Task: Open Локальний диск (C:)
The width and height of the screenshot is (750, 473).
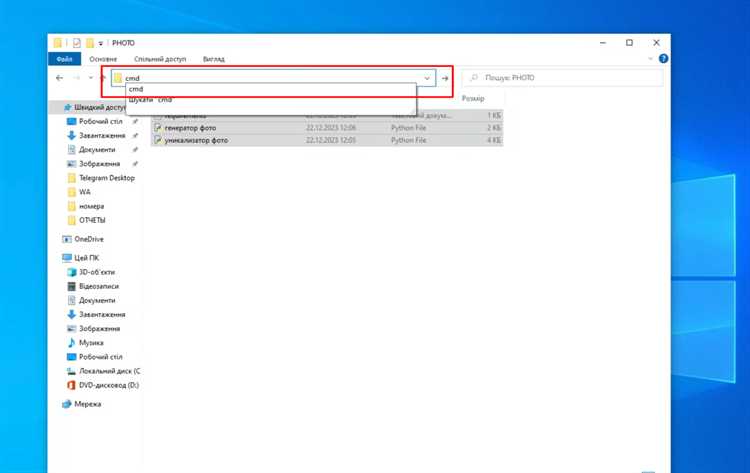Action: coord(109,371)
